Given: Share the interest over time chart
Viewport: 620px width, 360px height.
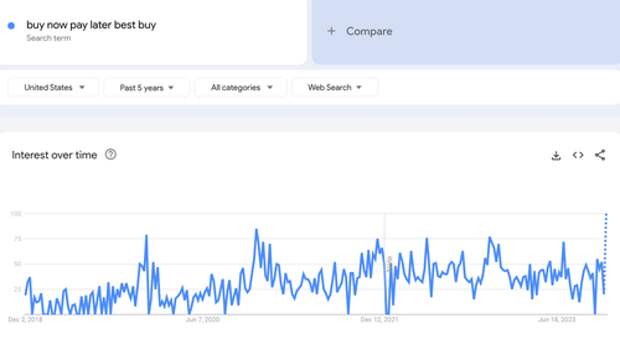Looking at the screenshot, I should 600,155.
